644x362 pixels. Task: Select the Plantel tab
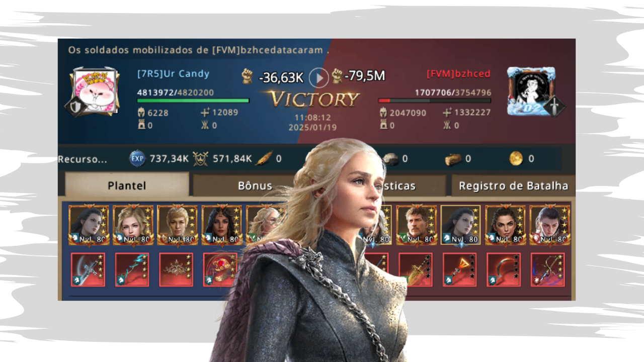(x=127, y=186)
